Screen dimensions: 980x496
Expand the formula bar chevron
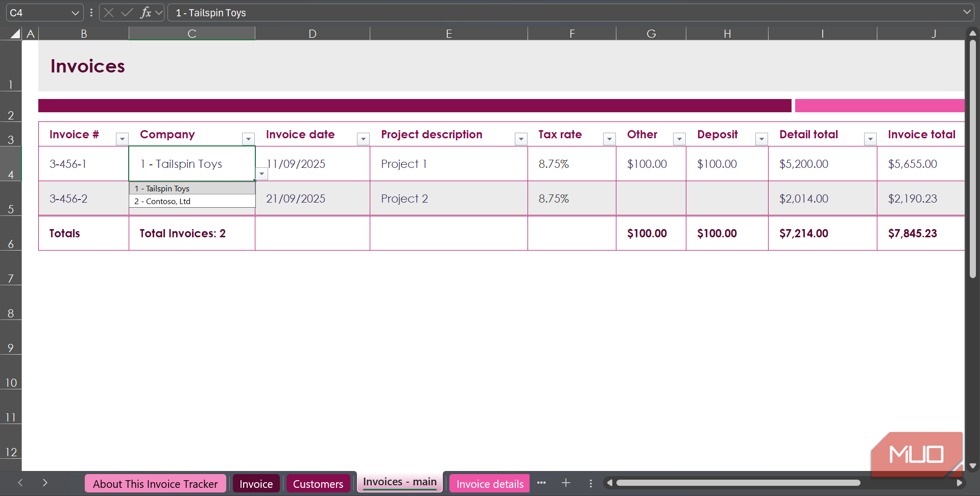(x=967, y=12)
